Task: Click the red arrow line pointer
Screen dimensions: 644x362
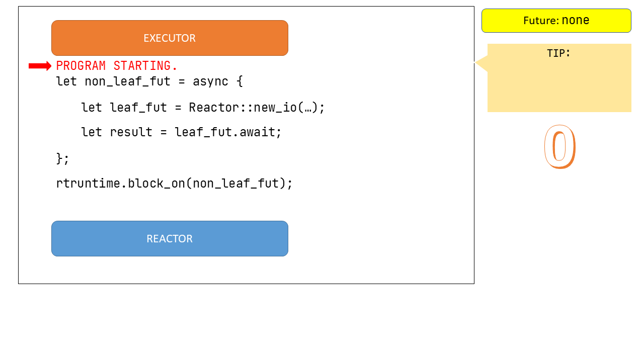Action: point(40,66)
